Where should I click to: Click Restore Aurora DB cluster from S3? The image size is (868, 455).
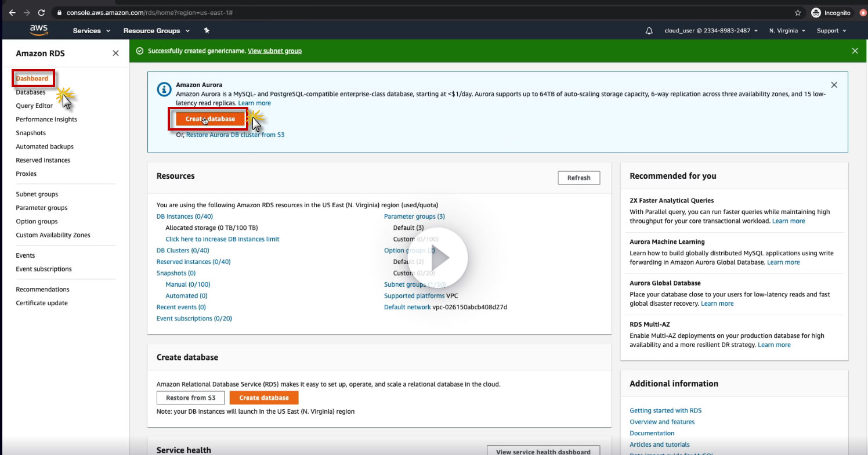235,135
